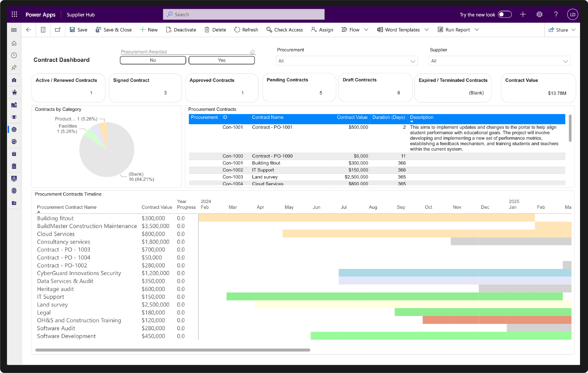Select No for Procurement Awarded
This screenshot has height=373, width=588.
tap(153, 60)
